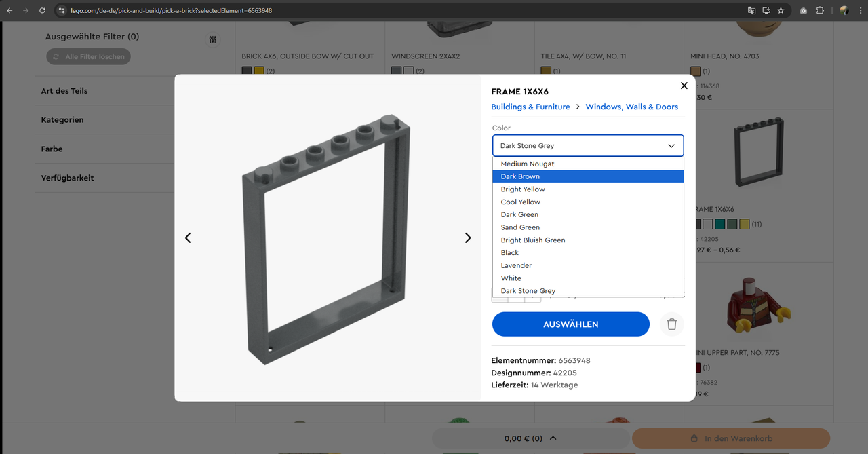Click the In den Warenkorb button
This screenshot has width=868, height=454.
(x=731, y=438)
